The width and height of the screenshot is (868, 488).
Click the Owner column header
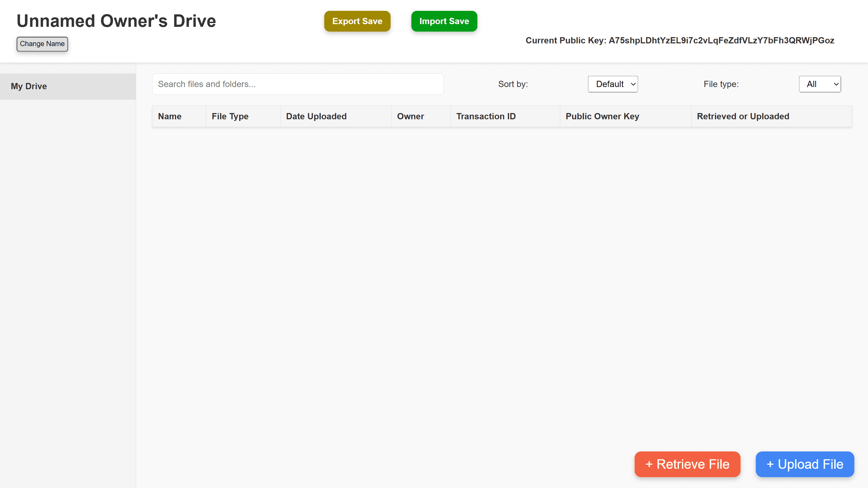[x=410, y=116]
